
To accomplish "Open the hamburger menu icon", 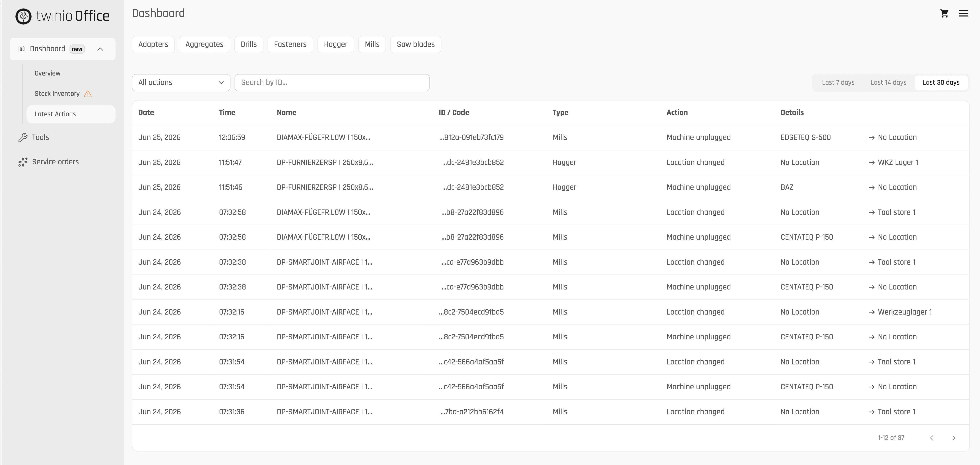I will tap(964, 14).
